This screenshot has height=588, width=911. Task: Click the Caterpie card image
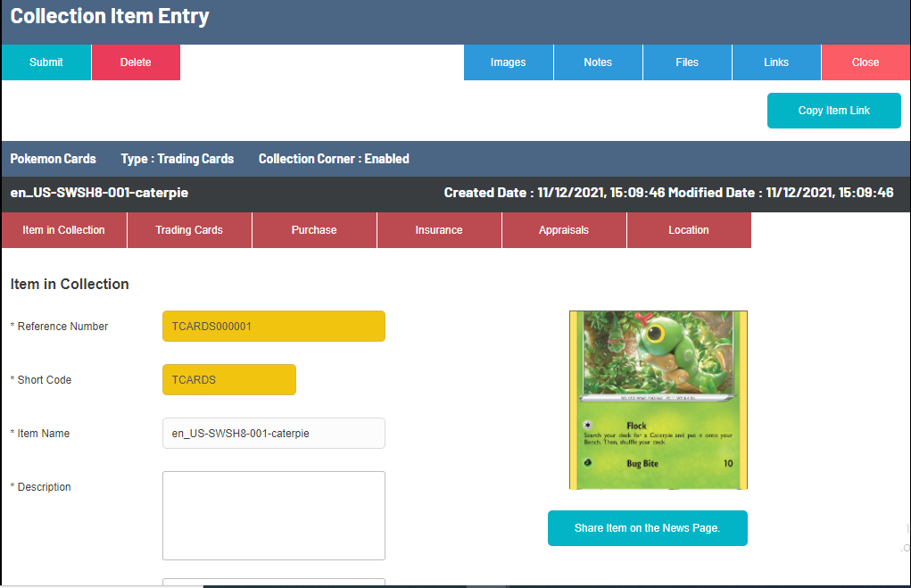pyautogui.click(x=658, y=400)
